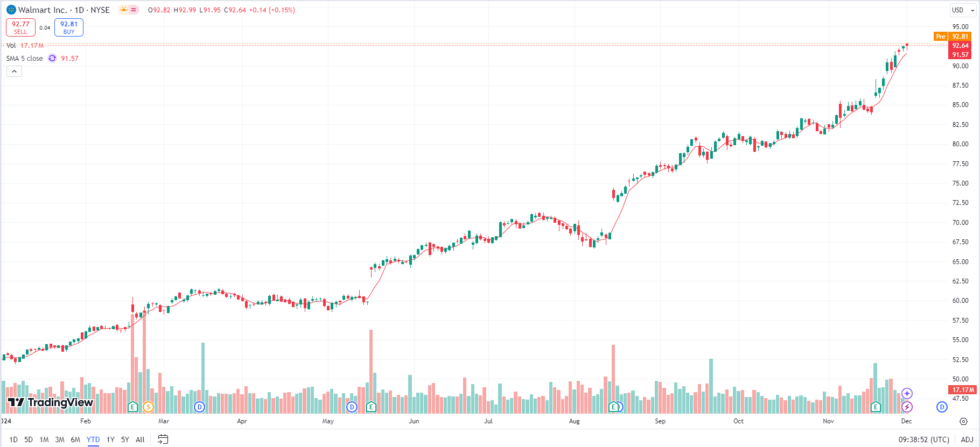Click the L91.95 low value in header
This screenshot has height=447, width=980.
pos(210,10)
